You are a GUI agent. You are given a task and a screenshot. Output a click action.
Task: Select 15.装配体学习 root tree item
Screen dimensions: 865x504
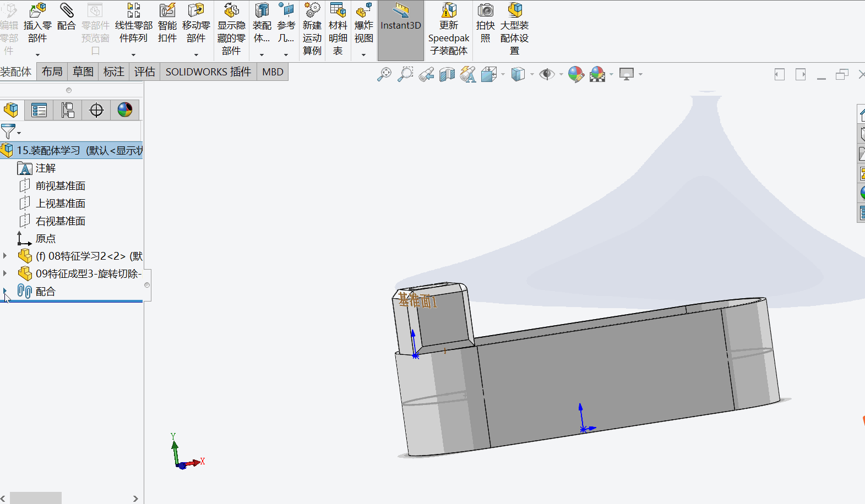[x=72, y=150]
